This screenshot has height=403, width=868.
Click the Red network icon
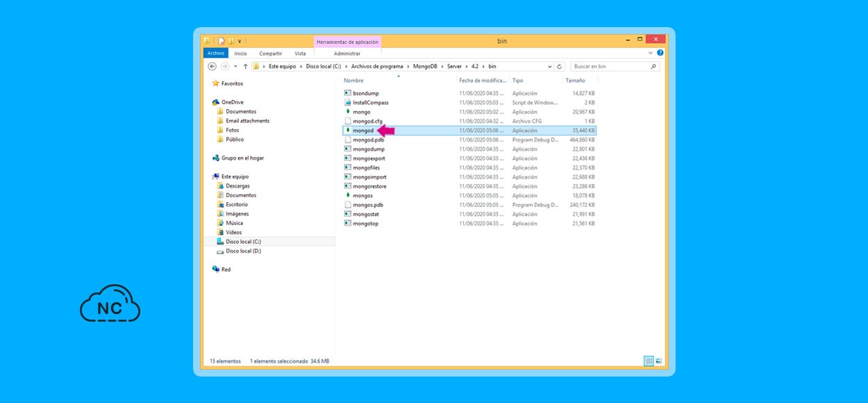coord(216,269)
